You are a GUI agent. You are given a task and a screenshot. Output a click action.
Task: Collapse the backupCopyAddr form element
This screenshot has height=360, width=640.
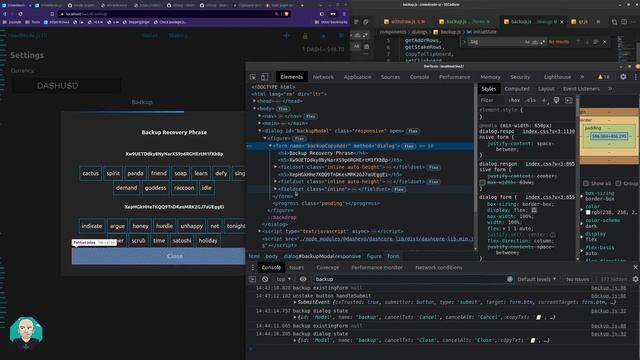270,146
